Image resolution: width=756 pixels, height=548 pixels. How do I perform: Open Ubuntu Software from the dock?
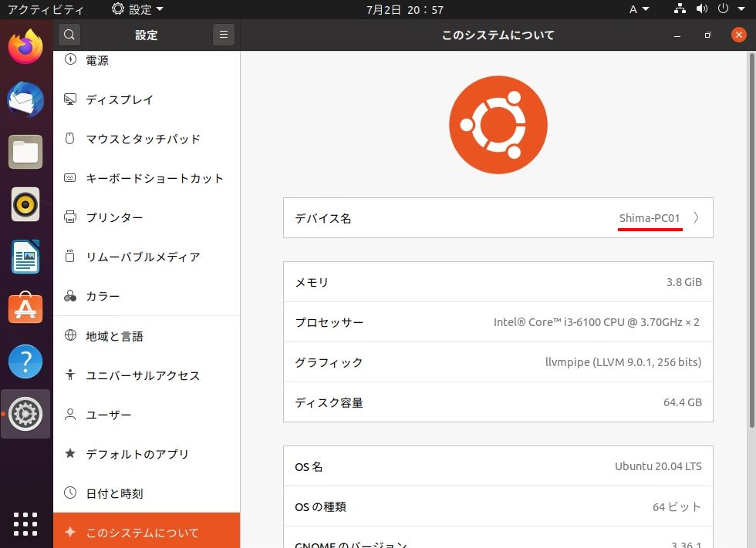point(25,308)
